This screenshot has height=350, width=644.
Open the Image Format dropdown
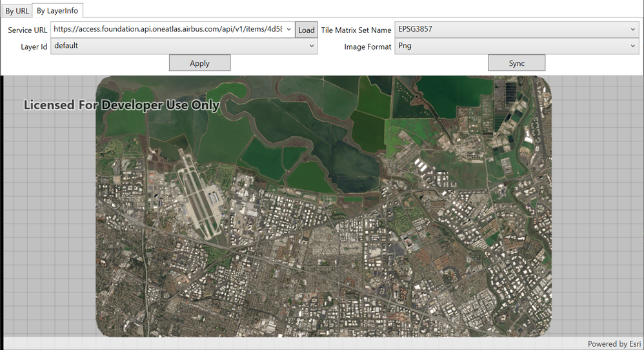(517, 46)
